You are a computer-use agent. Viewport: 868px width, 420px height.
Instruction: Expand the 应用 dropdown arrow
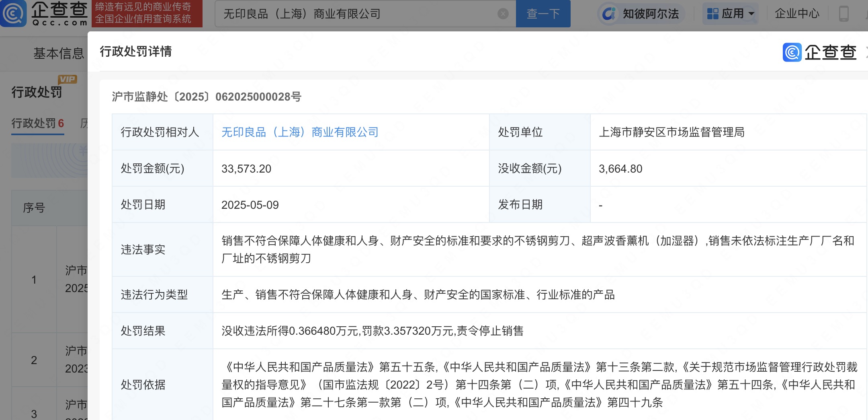[x=751, y=14]
